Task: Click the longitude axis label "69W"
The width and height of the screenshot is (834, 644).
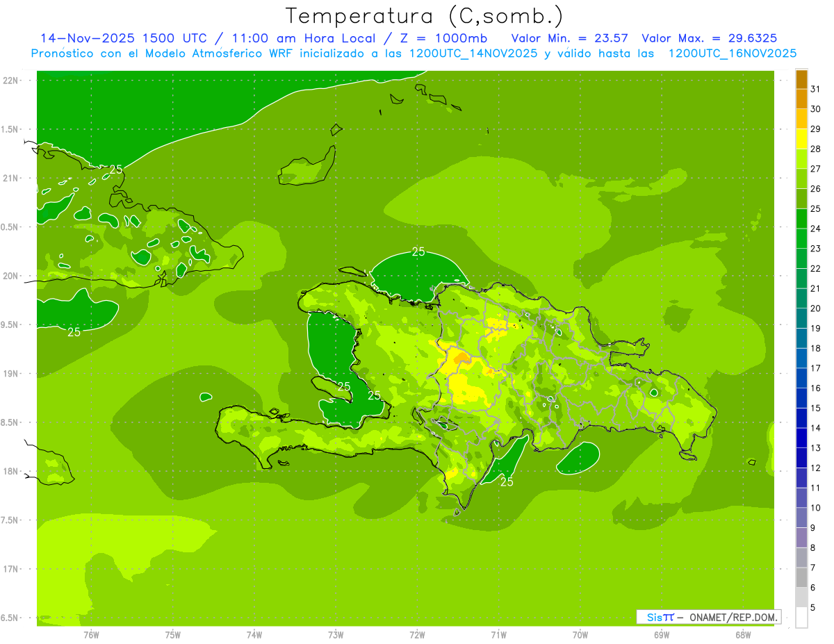Action: click(x=662, y=634)
